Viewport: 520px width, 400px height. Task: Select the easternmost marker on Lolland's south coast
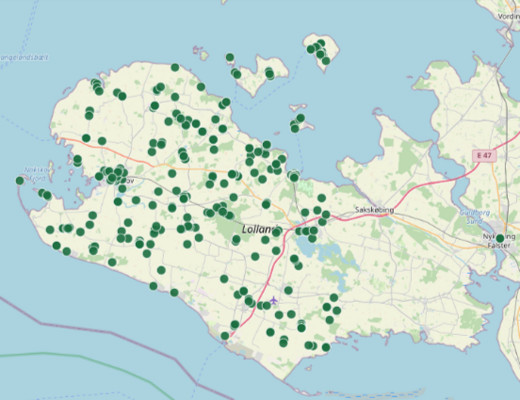click(x=326, y=347)
